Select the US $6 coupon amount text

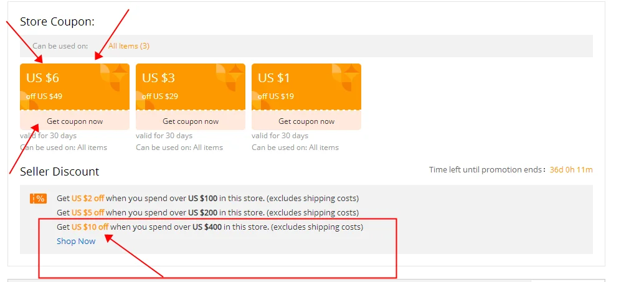[43, 78]
